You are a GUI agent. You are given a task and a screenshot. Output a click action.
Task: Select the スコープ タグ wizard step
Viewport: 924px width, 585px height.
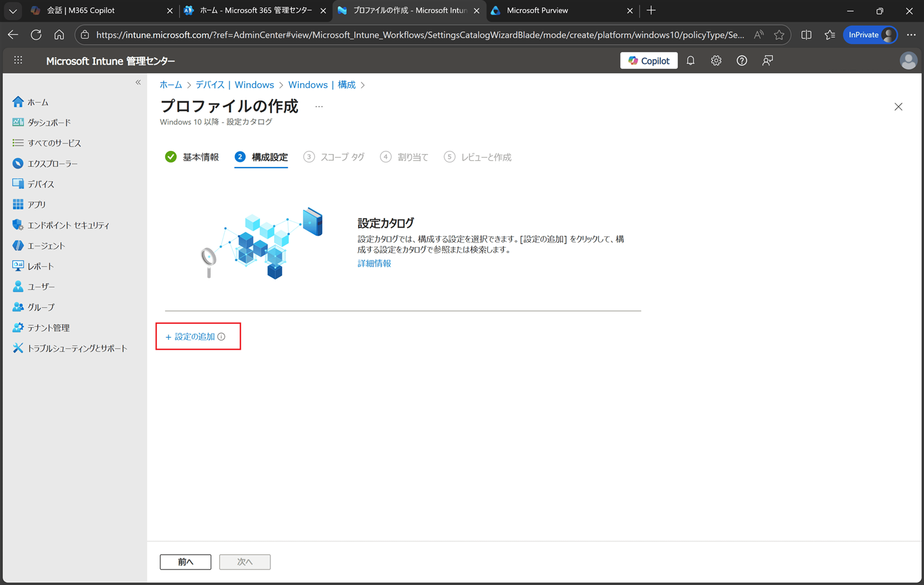pos(334,157)
